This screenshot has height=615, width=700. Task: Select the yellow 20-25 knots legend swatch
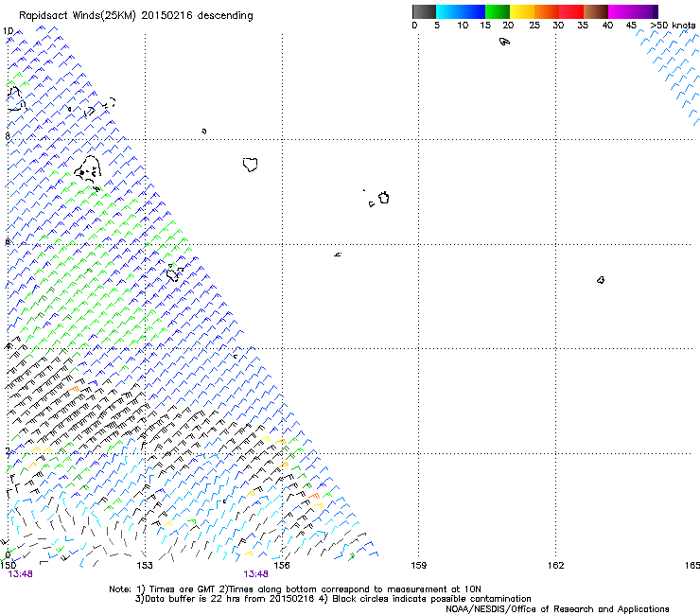coord(522,11)
